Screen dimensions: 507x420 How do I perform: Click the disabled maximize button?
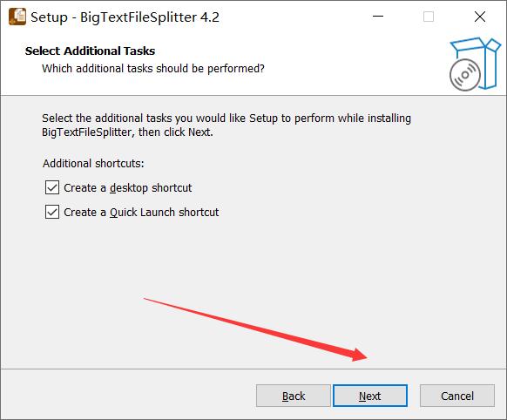pyautogui.click(x=429, y=17)
